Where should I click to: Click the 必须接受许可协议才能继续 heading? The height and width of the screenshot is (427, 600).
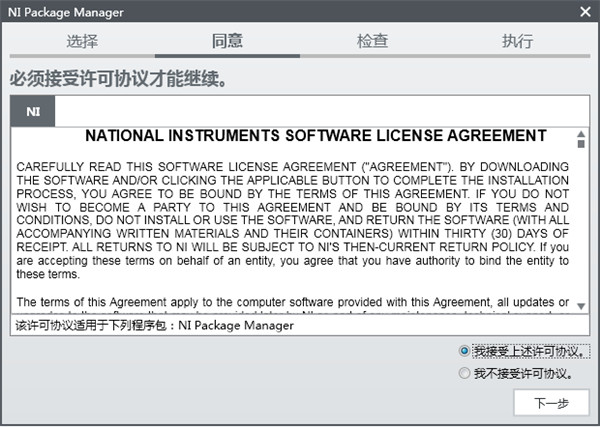coord(118,78)
